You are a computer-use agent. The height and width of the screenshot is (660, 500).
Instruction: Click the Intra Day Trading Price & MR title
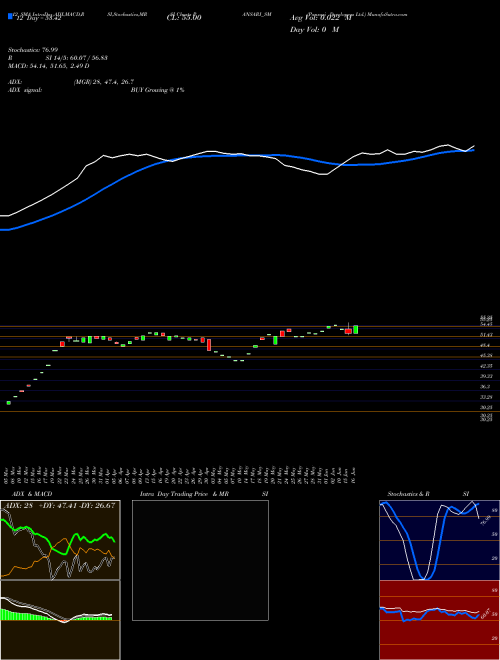[184, 494]
